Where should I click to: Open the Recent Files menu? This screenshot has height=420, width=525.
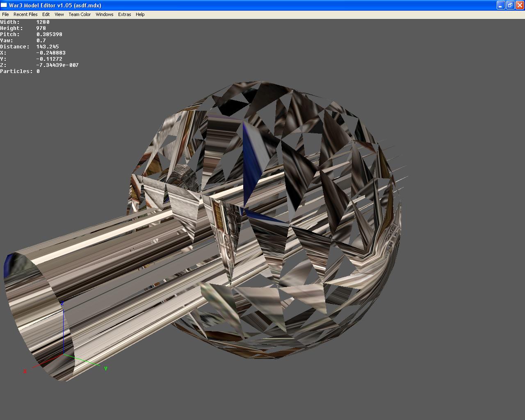click(x=25, y=14)
